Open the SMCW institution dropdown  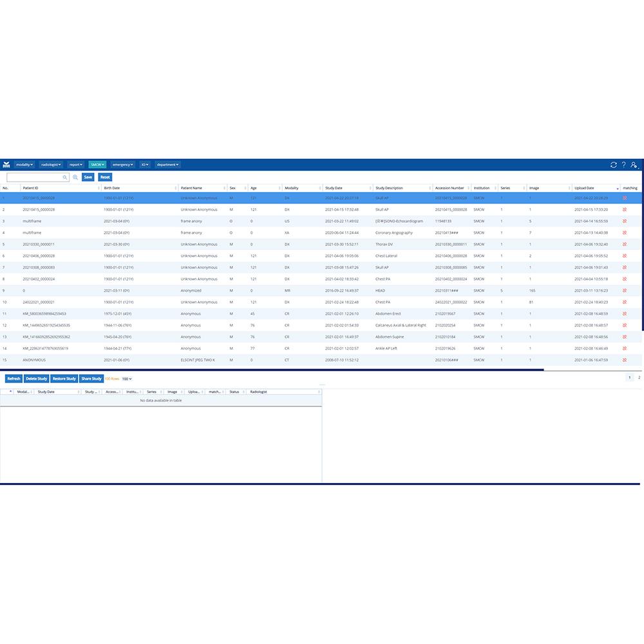(97, 165)
